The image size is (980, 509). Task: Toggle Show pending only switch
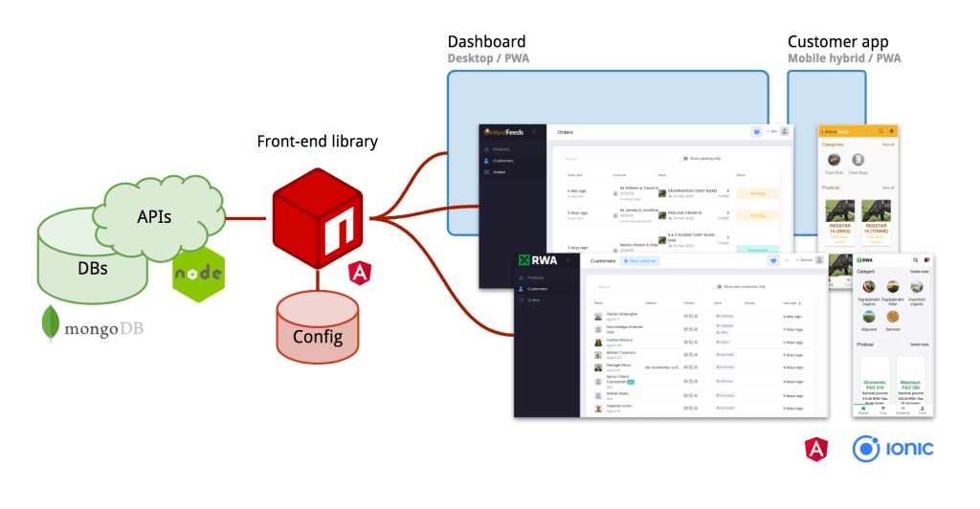coord(684,159)
